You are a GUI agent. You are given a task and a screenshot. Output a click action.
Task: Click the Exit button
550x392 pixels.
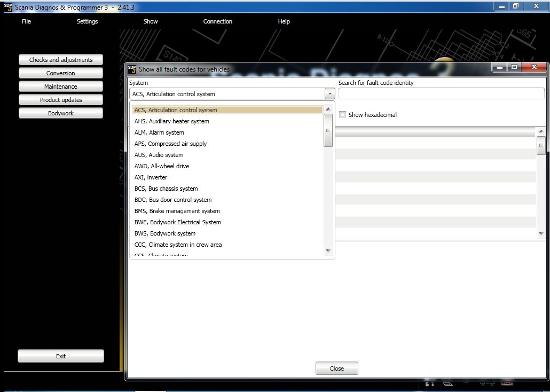[x=61, y=356]
